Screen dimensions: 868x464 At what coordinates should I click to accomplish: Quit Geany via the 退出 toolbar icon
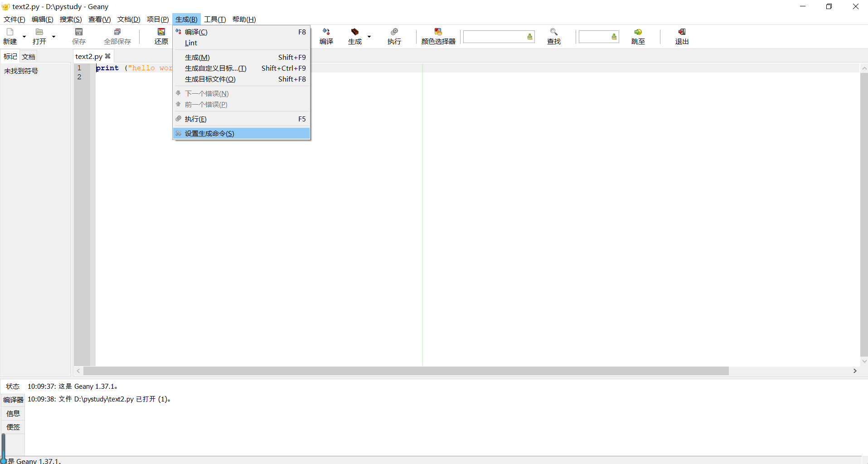pyautogui.click(x=681, y=36)
